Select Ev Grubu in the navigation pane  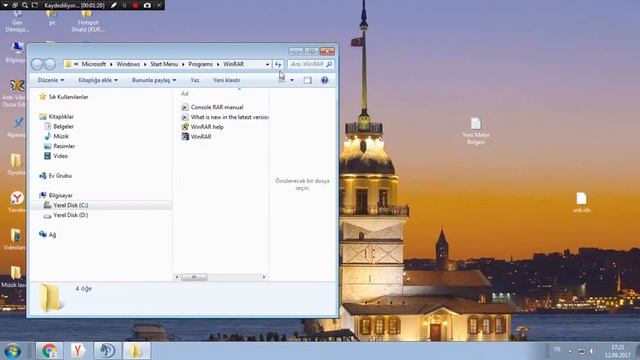55,176
